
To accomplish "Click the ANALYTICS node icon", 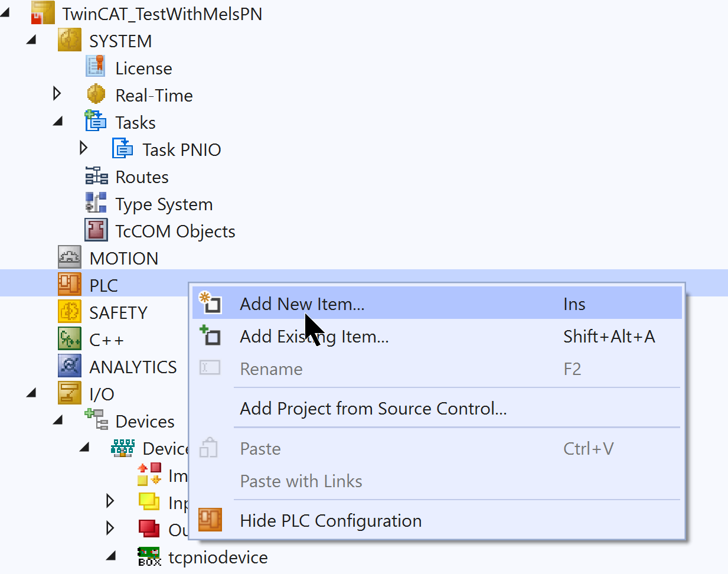I will click(x=70, y=366).
